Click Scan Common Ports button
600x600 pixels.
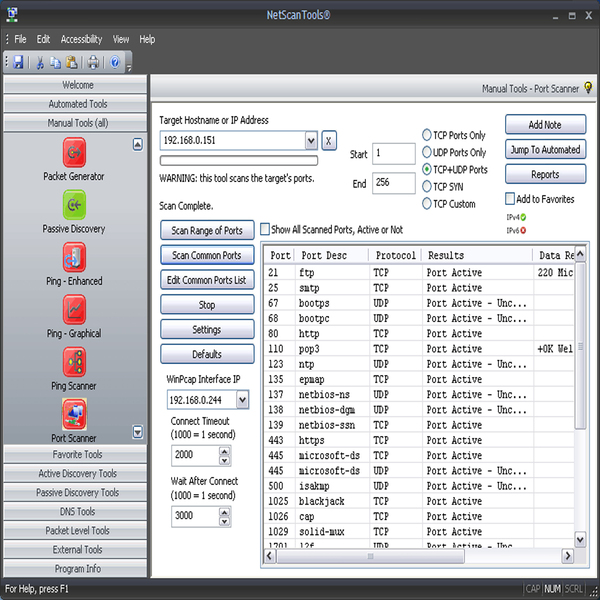coord(207,255)
